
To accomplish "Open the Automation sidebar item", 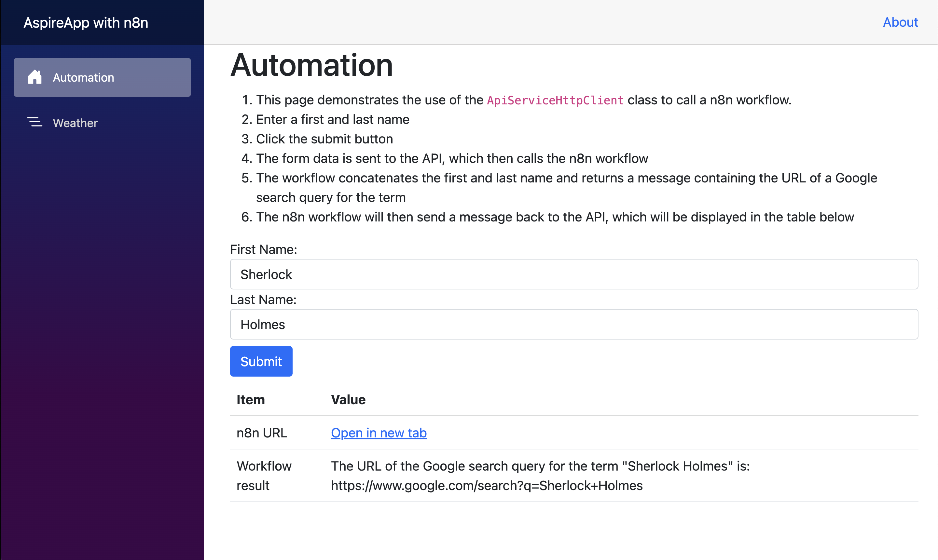I will (102, 77).
